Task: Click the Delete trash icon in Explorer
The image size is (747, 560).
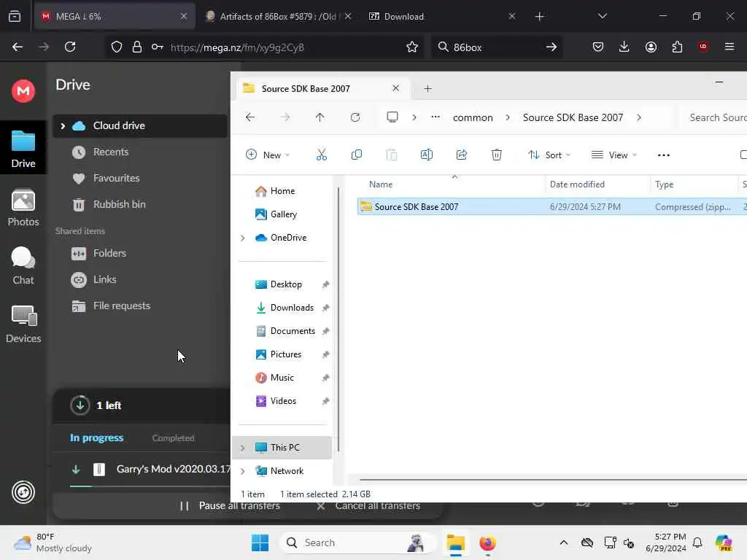Action: 496,155
